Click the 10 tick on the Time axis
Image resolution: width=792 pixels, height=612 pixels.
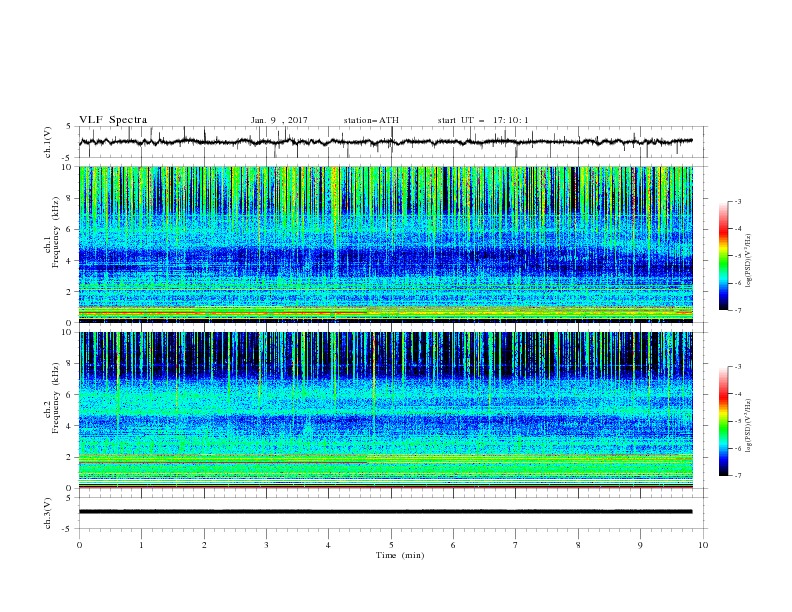[703, 545]
